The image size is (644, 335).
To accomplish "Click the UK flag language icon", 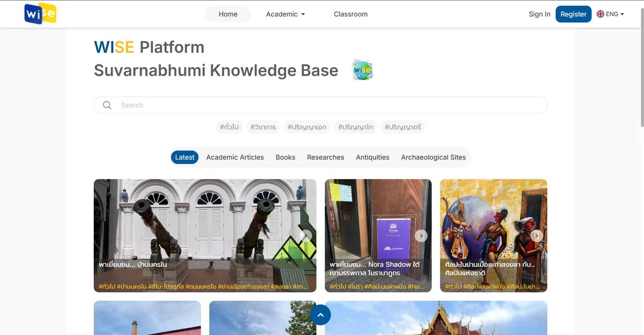I will point(600,14).
